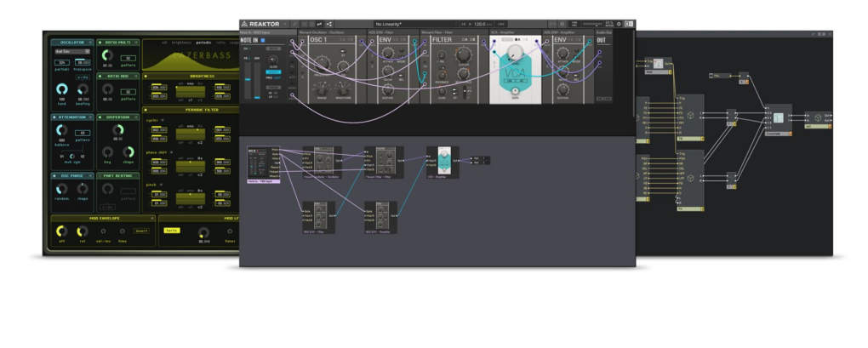Select LIN mode on the VCA
The height and width of the screenshot is (348, 868).
tap(508, 80)
